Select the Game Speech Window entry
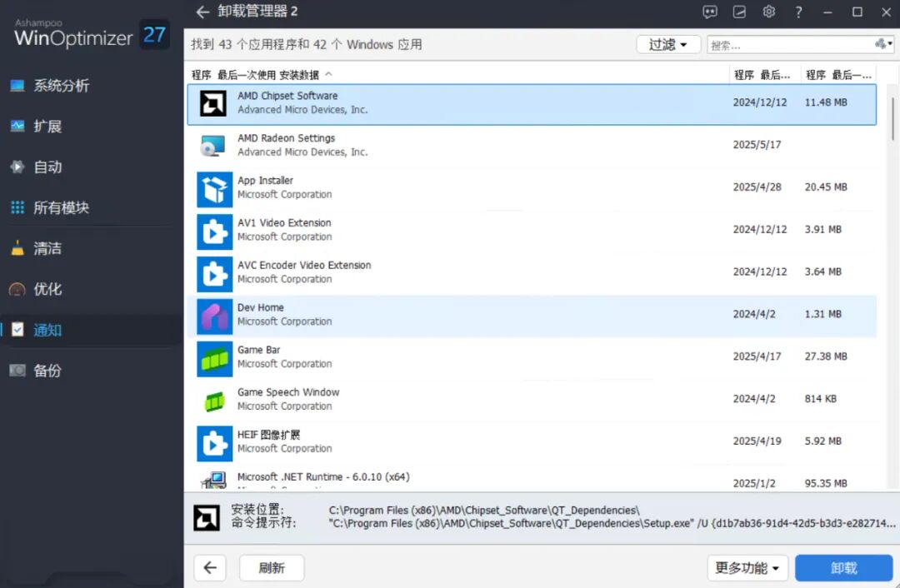 [x=532, y=401]
